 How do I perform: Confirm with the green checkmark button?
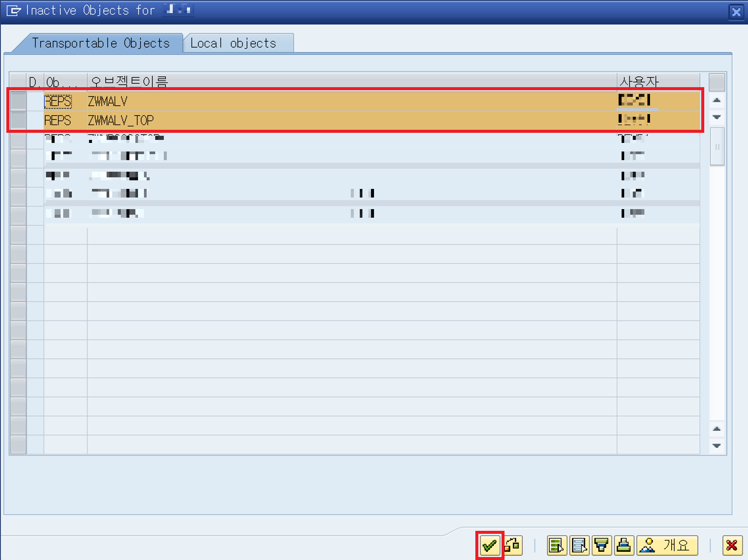(x=489, y=545)
